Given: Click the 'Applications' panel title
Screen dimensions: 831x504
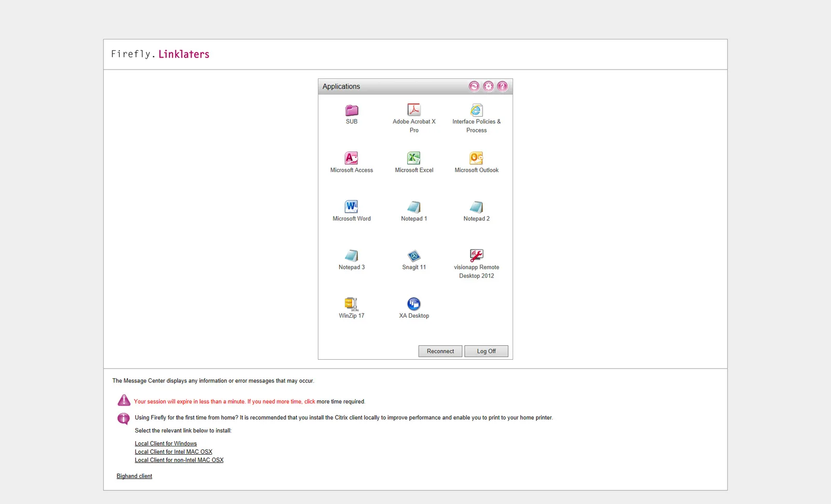Looking at the screenshot, I should (341, 87).
